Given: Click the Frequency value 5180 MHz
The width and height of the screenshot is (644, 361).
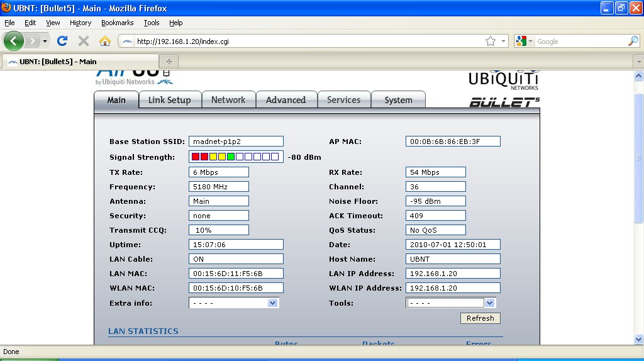Looking at the screenshot, I should (218, 186).
